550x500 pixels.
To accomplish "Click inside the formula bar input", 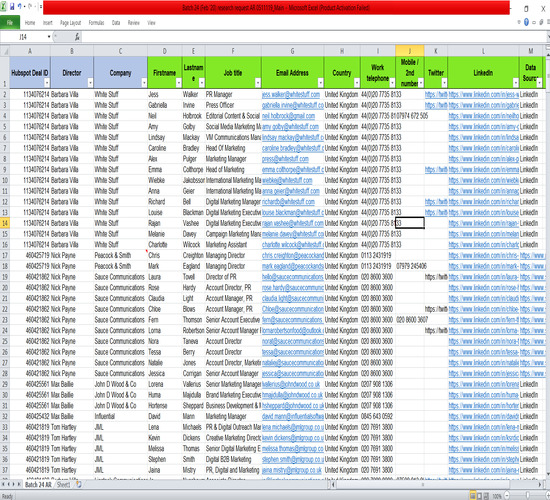I will tap(313, 36).
